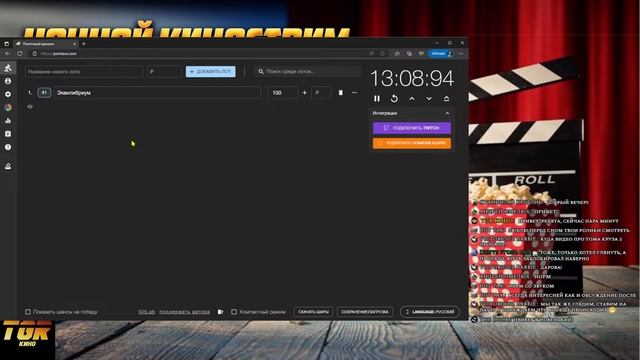Go back in the browser
The height and width of the screenshot is (360, 640).
coord(8,53)
